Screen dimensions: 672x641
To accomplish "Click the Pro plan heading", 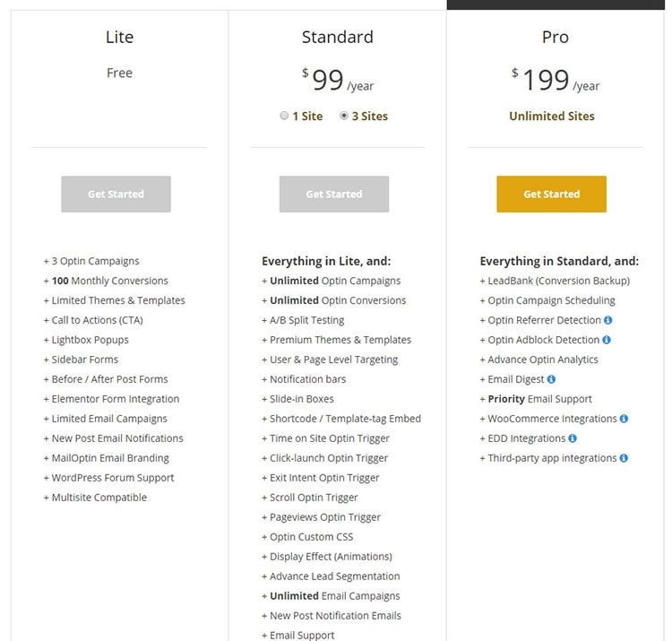I will 556,38.
